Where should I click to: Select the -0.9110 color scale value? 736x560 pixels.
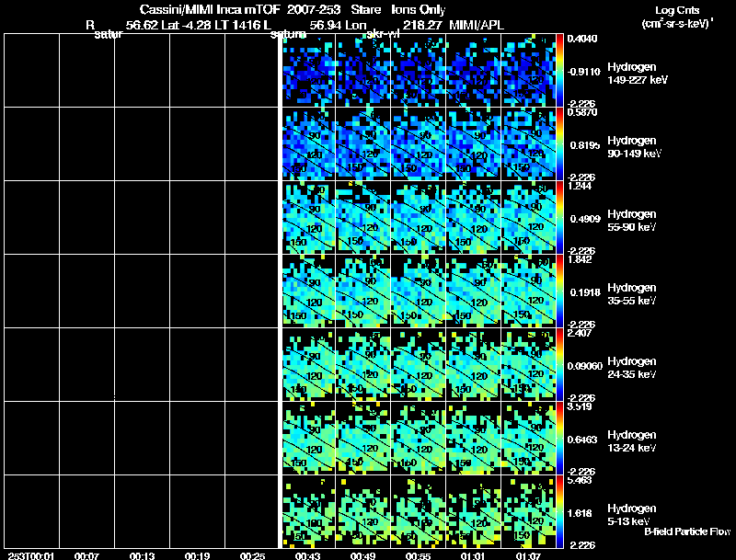coord(583,72)
